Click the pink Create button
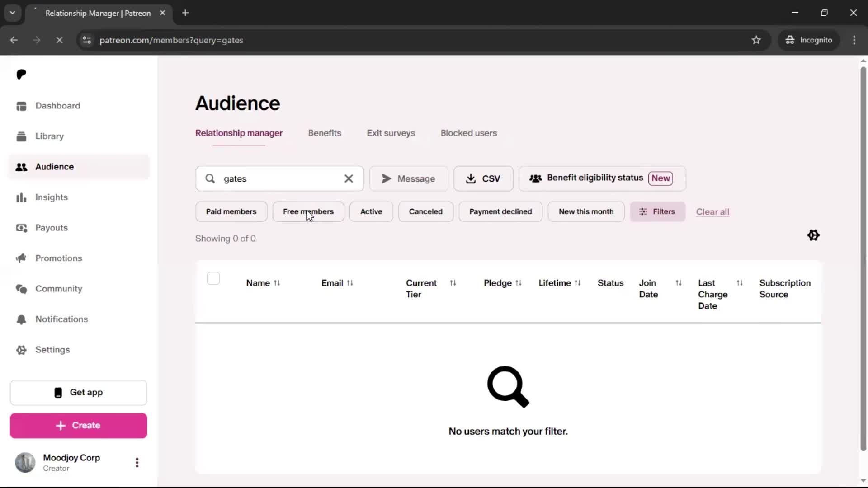Image resolution: width=868 pixels, height=488 pixels. click(x=79, y=426)
